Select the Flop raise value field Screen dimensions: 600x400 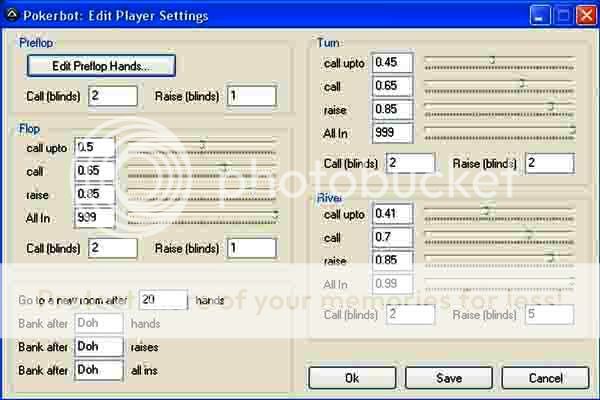95,194
